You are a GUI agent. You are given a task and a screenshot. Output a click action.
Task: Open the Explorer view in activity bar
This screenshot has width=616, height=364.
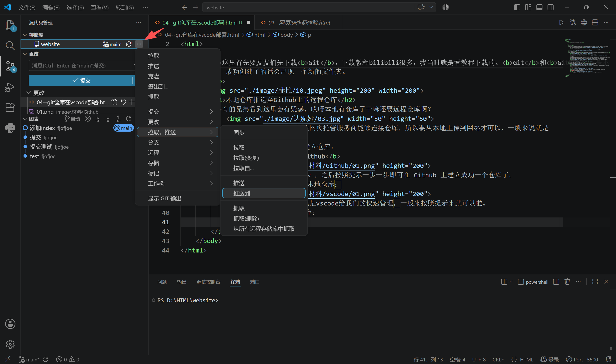10,25
